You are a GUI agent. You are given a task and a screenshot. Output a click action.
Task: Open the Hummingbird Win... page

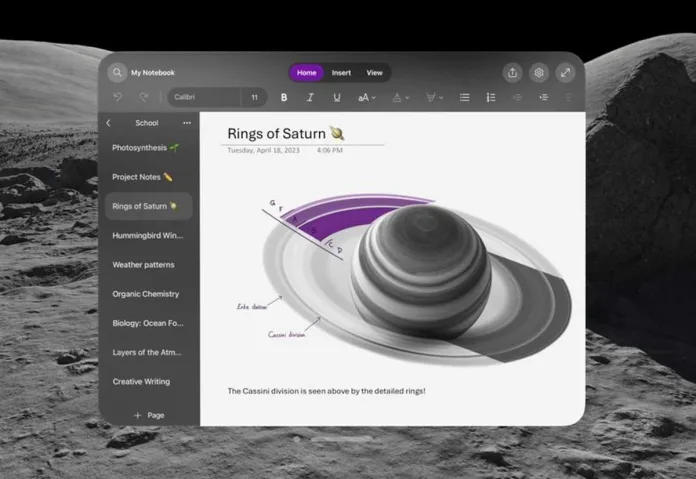click(x=149, y=236)
